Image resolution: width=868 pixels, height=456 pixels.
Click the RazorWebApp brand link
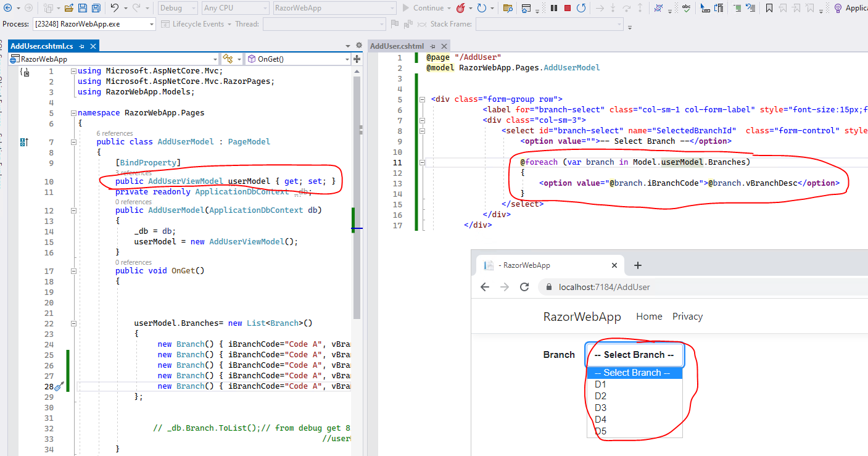pyautogui.click(x=582, y=317)
